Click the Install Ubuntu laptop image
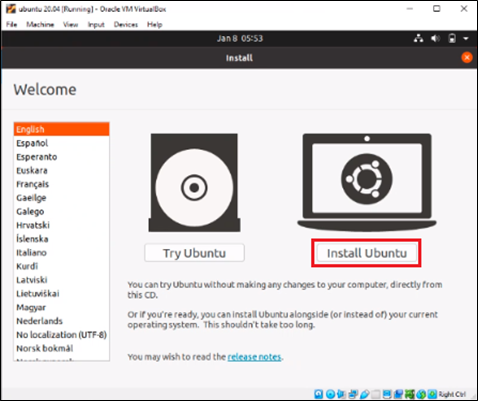 367,182
